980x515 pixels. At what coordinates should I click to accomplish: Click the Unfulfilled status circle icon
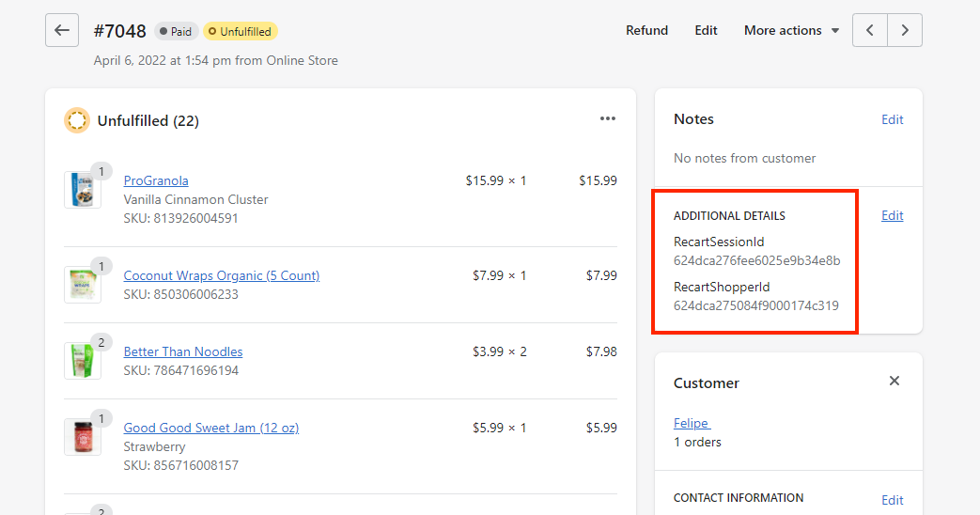click(x=77, y=120)
